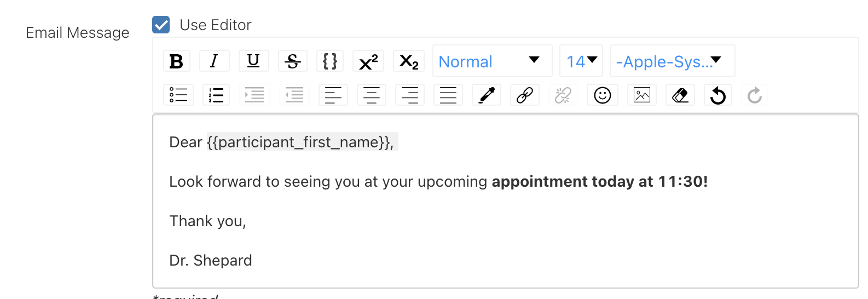This screenshot has height=299, width=868.
Task: Insert a bulleted list
Action: coord(178,95)
